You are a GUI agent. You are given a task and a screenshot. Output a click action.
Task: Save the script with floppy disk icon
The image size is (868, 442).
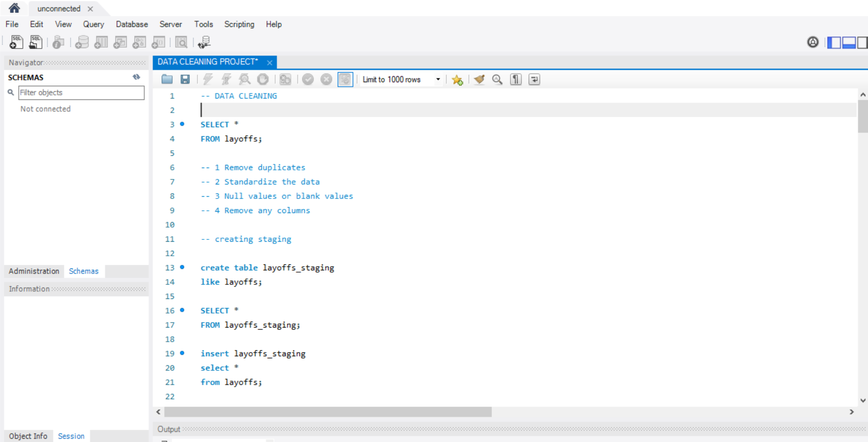pos(185,79)
